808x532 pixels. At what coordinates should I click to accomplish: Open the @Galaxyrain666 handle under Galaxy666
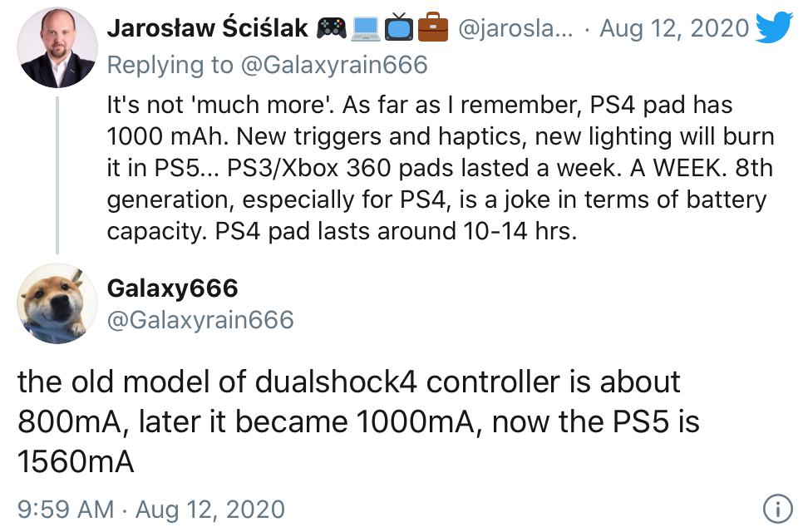(200, 319)
